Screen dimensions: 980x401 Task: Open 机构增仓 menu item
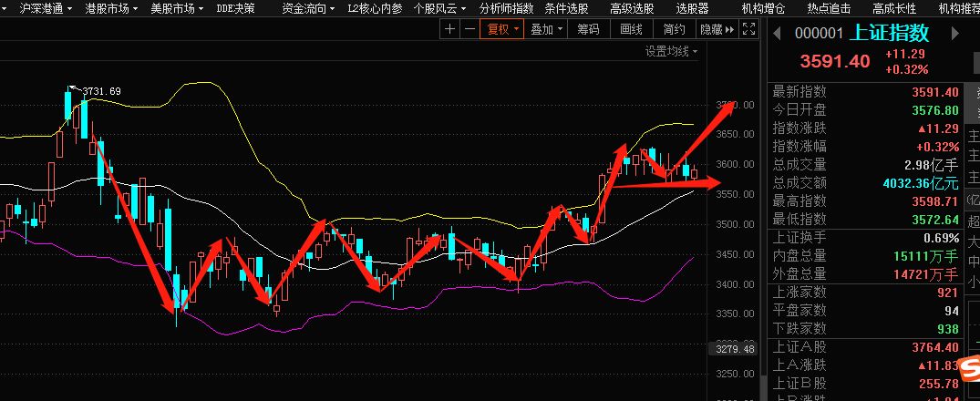pos(763,8)
